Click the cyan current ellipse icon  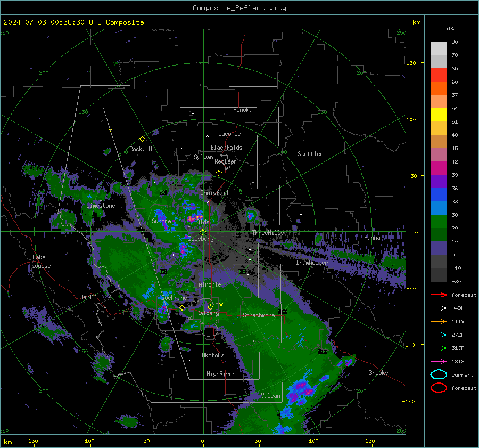point(439,374)
